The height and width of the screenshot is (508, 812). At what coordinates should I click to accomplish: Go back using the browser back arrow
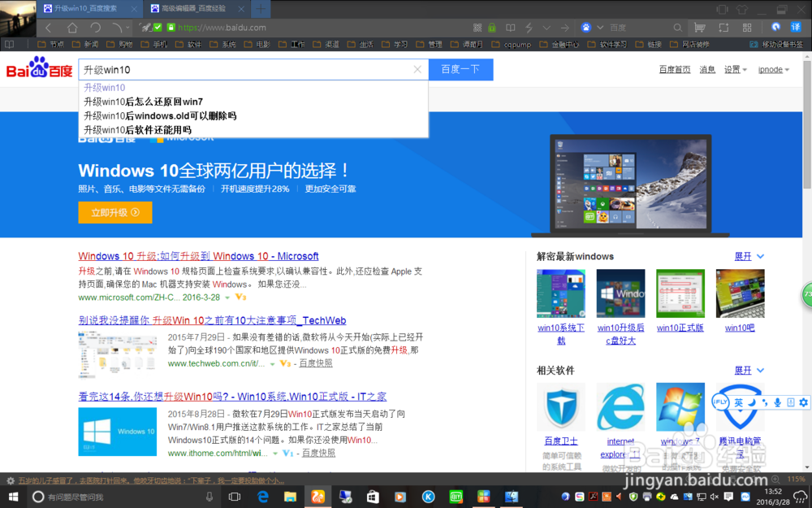[49, 28]
